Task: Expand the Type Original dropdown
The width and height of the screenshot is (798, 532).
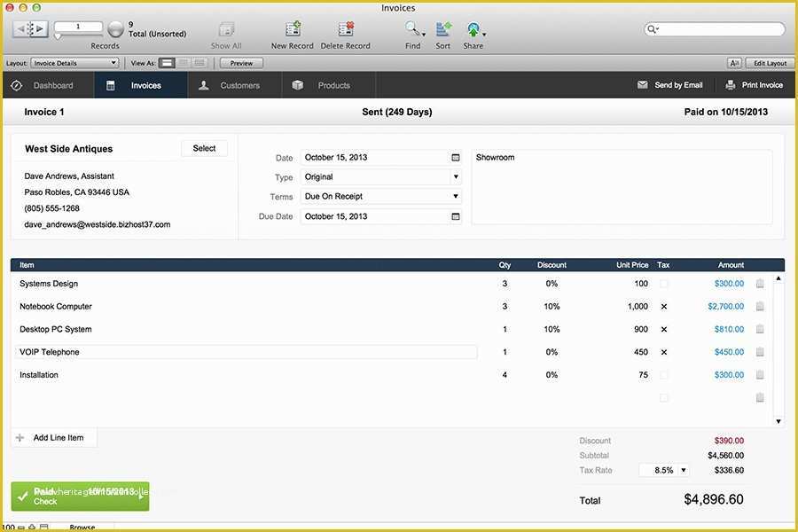Action: (456, 177)
